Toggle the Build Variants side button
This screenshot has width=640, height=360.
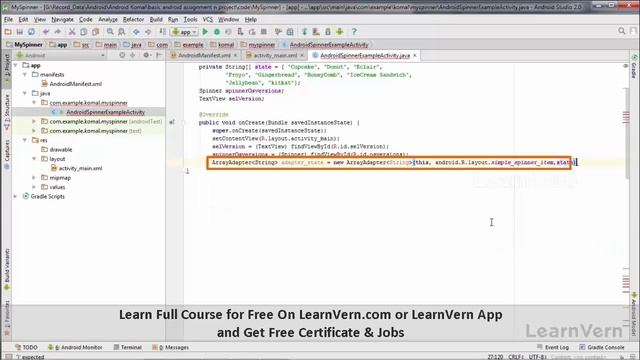pyautogui.click(x=7, y=269)
